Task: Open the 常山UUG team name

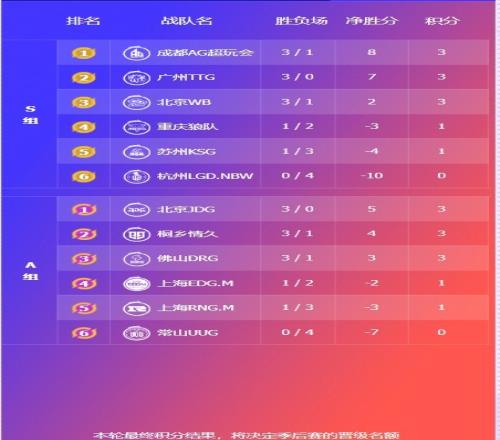Action: tap(188, 333)
